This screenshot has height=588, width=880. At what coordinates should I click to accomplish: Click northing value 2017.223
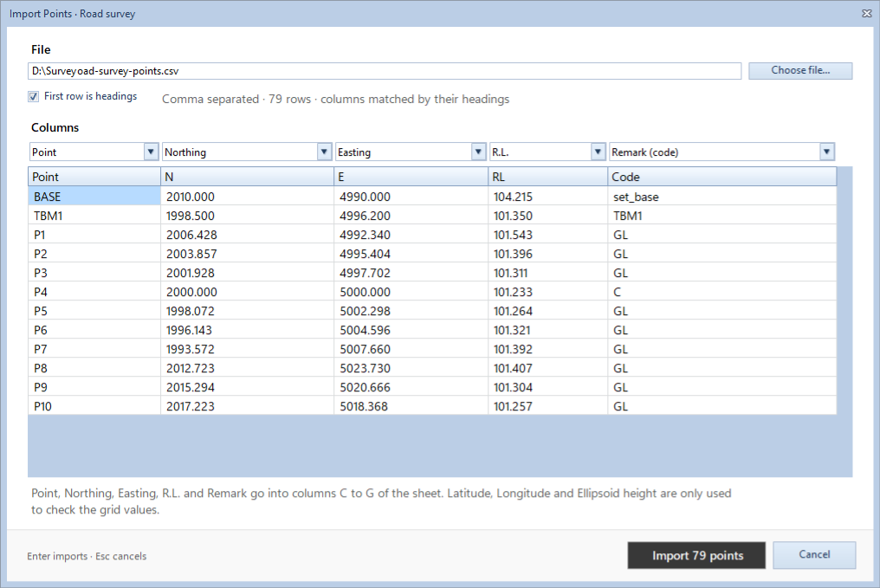pos(247,406)
